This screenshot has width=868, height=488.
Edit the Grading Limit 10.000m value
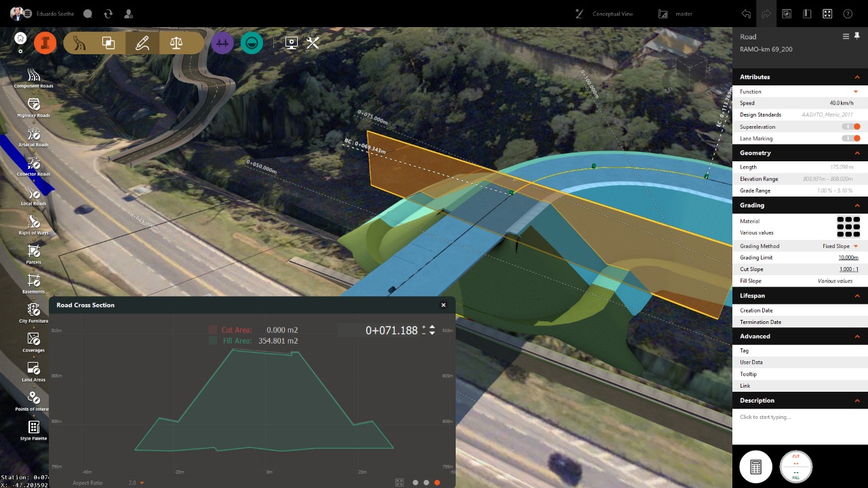pos(848,258)
